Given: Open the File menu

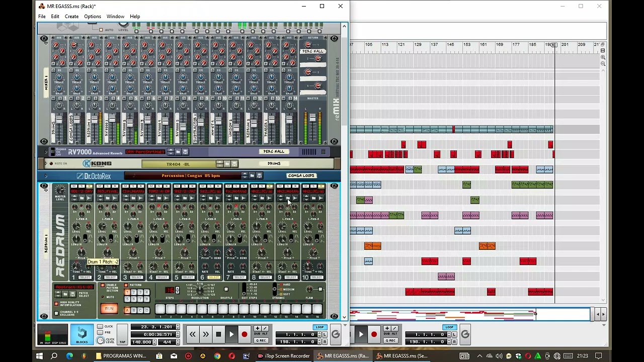Looking at the screenshot, I should [42, 17].
